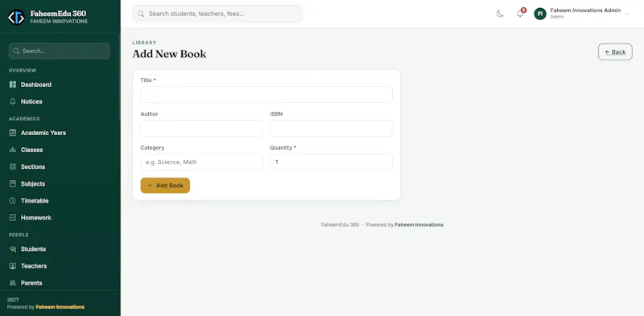This screenshot has width=644, height=316.
Task: Click the Academic Years calendar icon
Action: click(x=13, y=133)
